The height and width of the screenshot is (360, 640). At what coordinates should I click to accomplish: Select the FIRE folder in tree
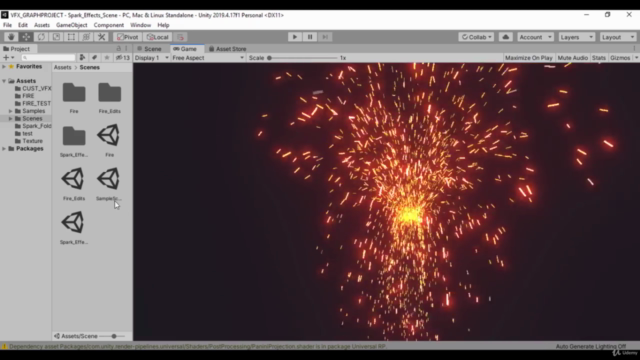[x=24, y=96]
